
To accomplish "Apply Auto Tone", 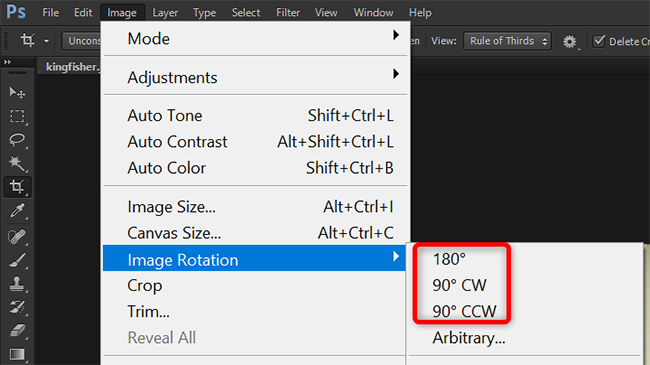I will point(255,115).
